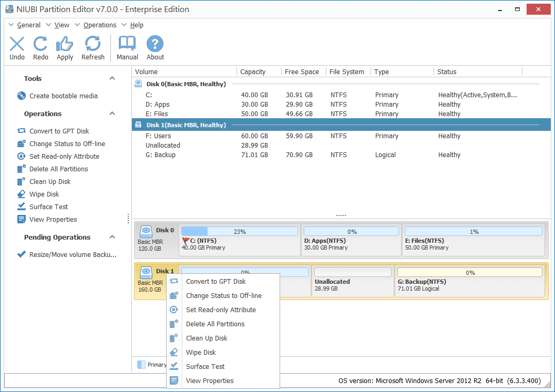Click the Status column header
Screen dimensions: 555x392
(x=478, y=71)
